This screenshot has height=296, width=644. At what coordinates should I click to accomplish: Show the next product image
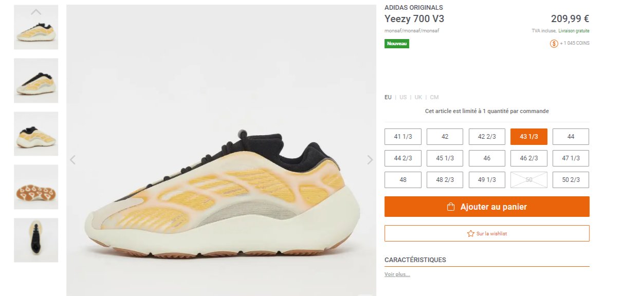(370, 160)
